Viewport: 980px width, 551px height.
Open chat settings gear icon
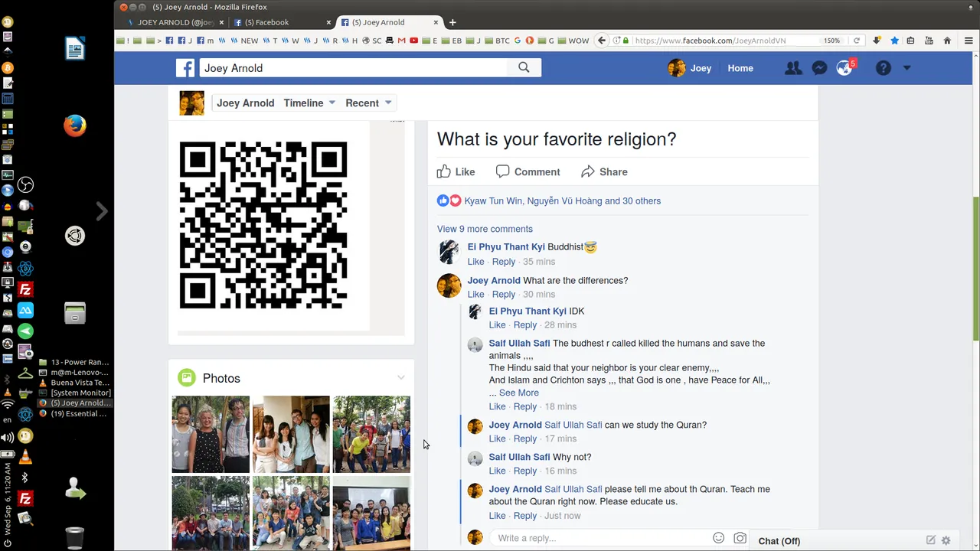click(x=946, y=540)
